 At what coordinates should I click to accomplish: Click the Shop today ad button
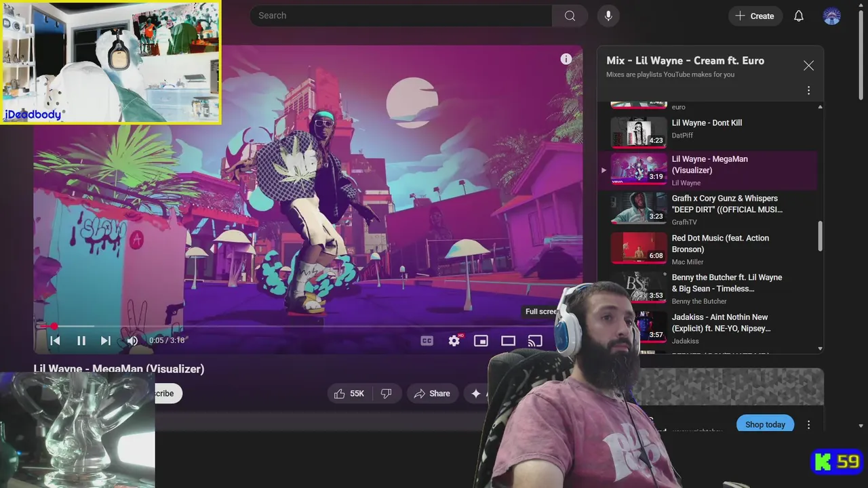(x=765, y=424)
